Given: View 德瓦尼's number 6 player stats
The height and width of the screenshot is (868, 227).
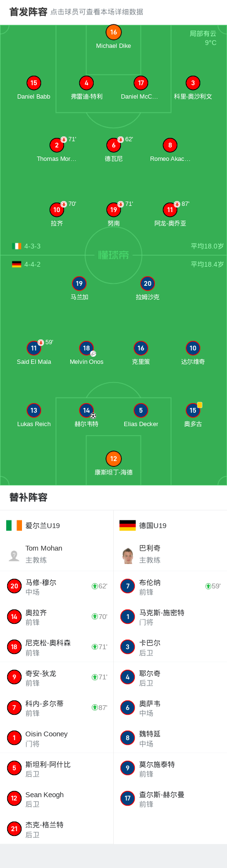Looking at the screenshot, I should 113,145.
